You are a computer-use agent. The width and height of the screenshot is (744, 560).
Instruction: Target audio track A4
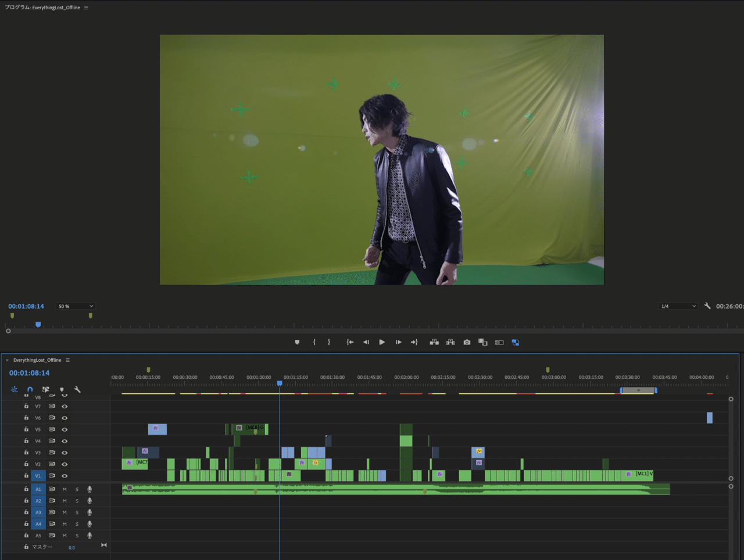pos(38,524)
